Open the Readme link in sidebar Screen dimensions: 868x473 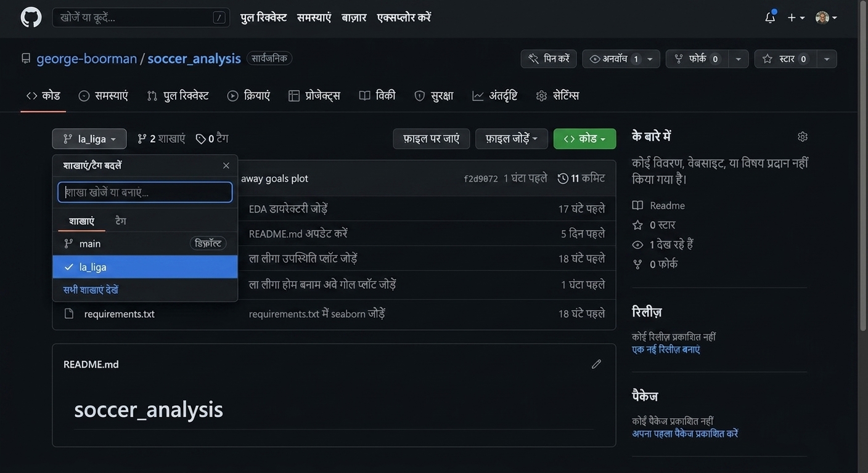(658, 205)
